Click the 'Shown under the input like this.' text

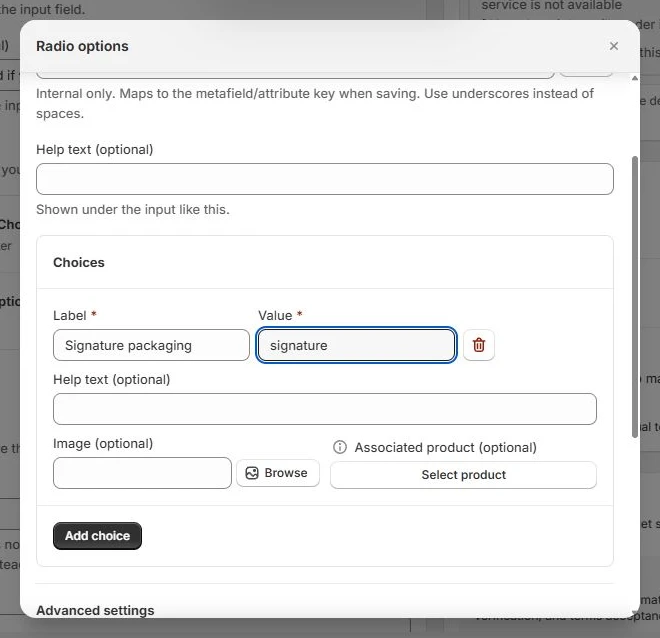pos(133,209)
